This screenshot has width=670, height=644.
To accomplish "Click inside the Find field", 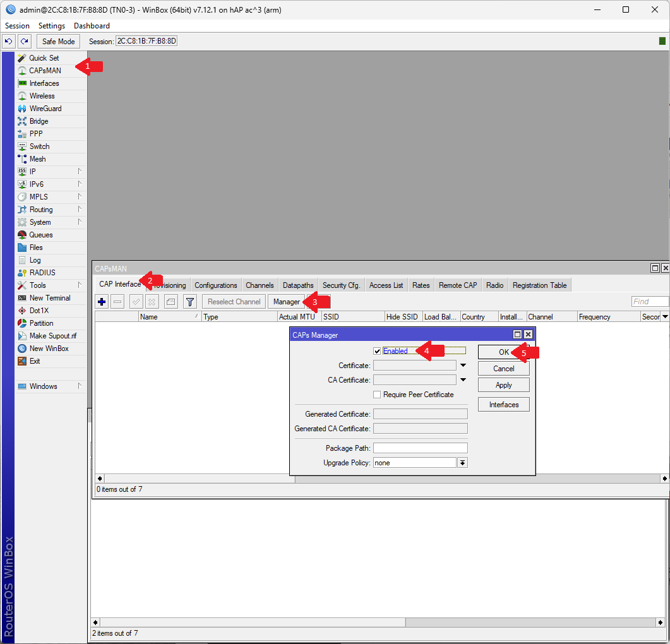I will (650, 301).
